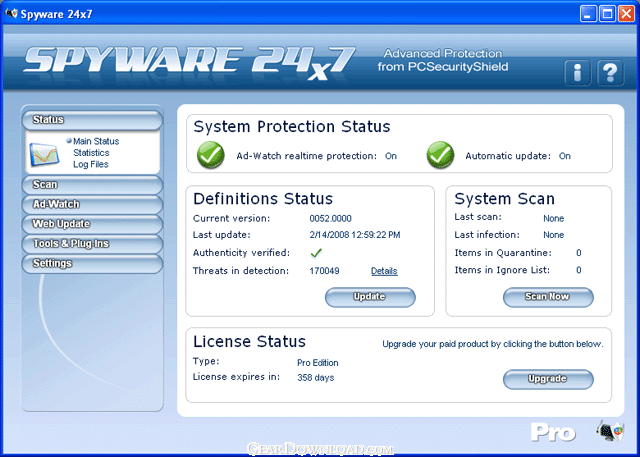Image resolution: width=640 pixels, height=457 pixels.
Task: Click Items in Quarantine label
Action: pos(503,253)
